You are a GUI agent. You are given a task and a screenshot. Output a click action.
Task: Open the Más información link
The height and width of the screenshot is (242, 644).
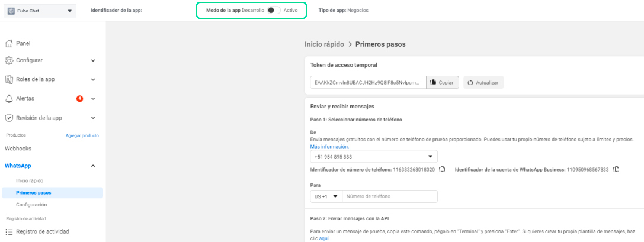pyautogui.click(x=329, y=146)
